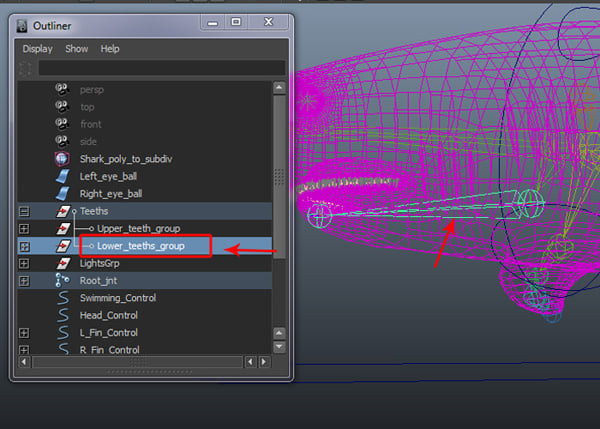Expand the Root_jnt hierarchy

pos(25,281)
